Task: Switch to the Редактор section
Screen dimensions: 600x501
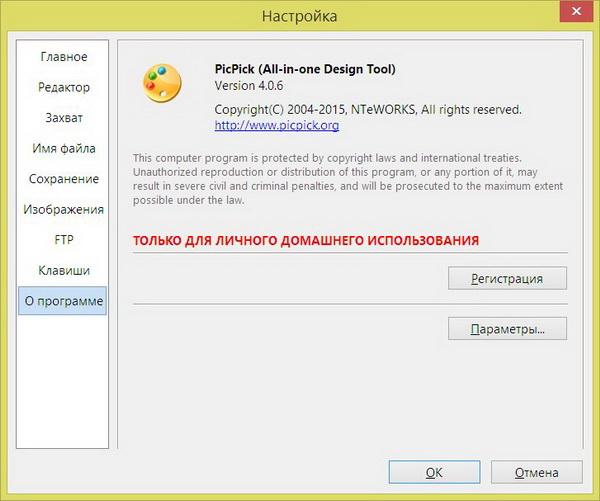Action: coord(64,88)
